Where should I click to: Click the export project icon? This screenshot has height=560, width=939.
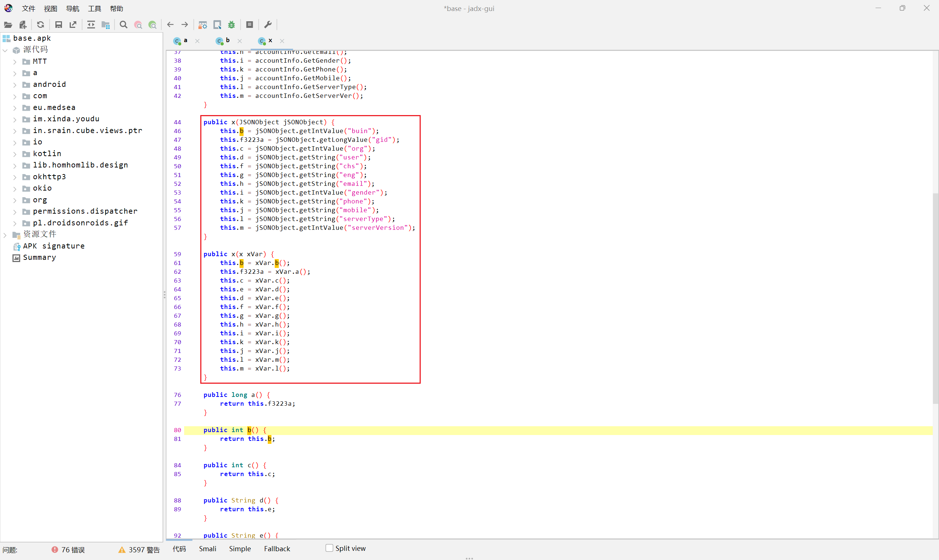pos(73,25)
